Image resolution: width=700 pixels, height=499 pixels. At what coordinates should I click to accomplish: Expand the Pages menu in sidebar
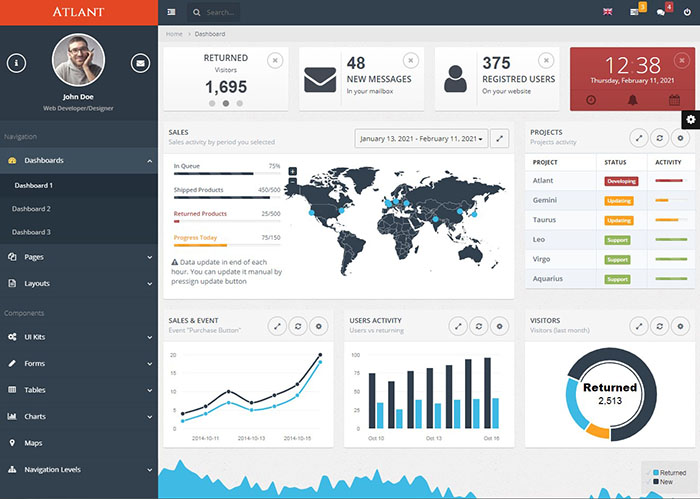78,257
